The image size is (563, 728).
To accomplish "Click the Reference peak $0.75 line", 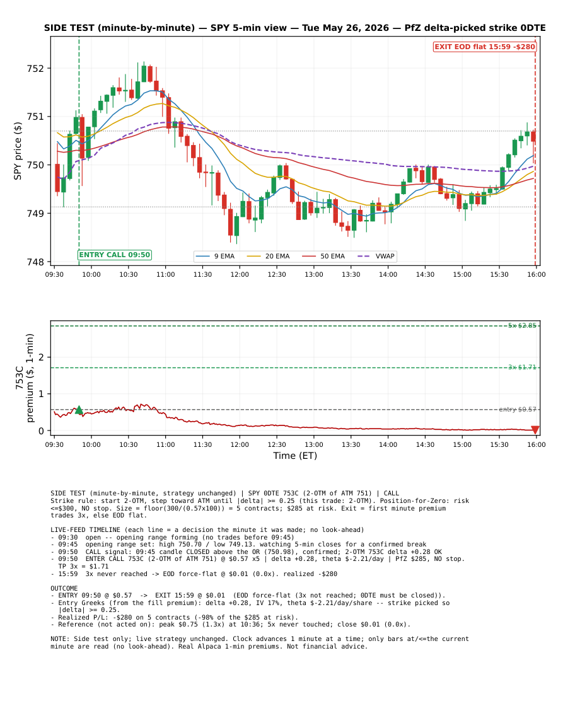I will (x=230, y=625).
